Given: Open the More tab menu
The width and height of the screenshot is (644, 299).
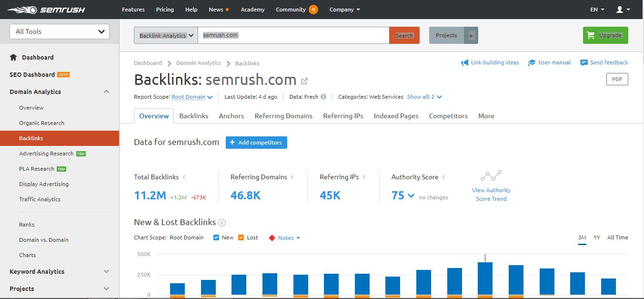Looking at the screenshot, I should tap(486, 116).
